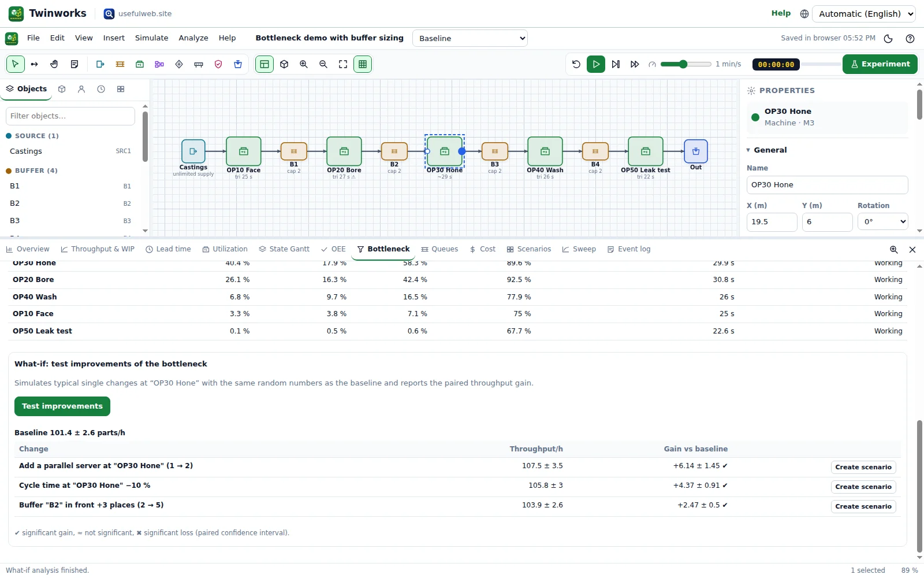Viewport: 924px width, 578px height.
Task: Open the Rotation dropdown
Action: pyautogui.click(x=882, y=222)
